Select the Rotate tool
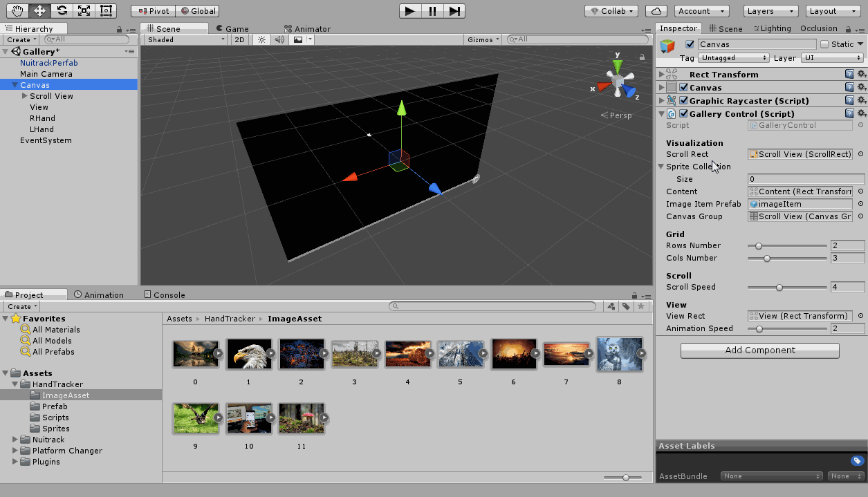 click(x=62, y=10)
